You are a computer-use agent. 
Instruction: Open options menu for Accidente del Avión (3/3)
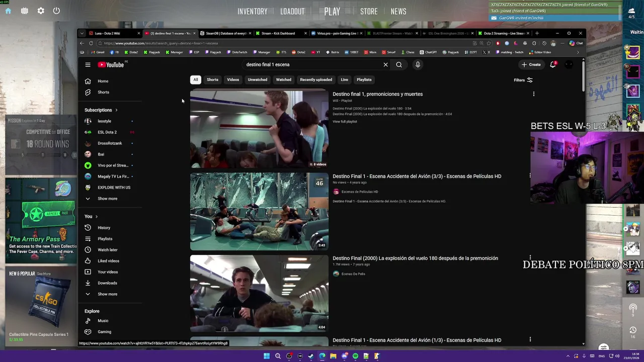pyautogui.click(x=530, y=175)
